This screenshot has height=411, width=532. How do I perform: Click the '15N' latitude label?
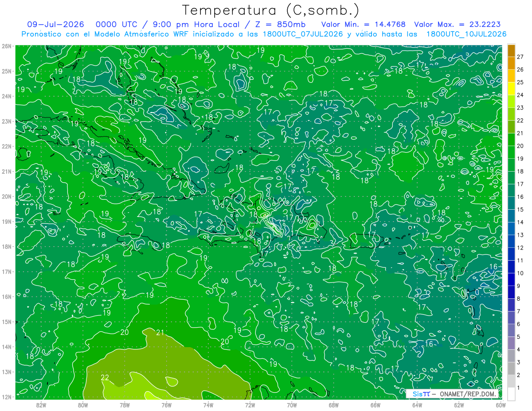click(7, 322)
